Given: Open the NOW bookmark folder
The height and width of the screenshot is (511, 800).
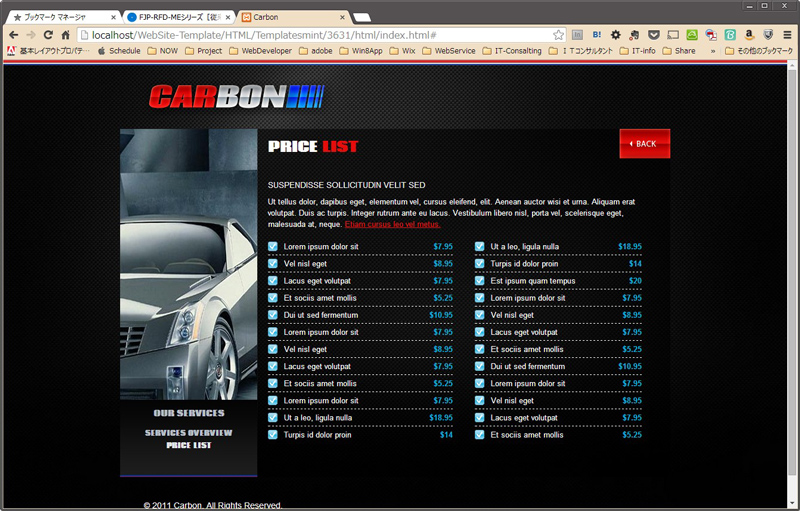Looking at the screenshot, I should [x=163, y=51].
